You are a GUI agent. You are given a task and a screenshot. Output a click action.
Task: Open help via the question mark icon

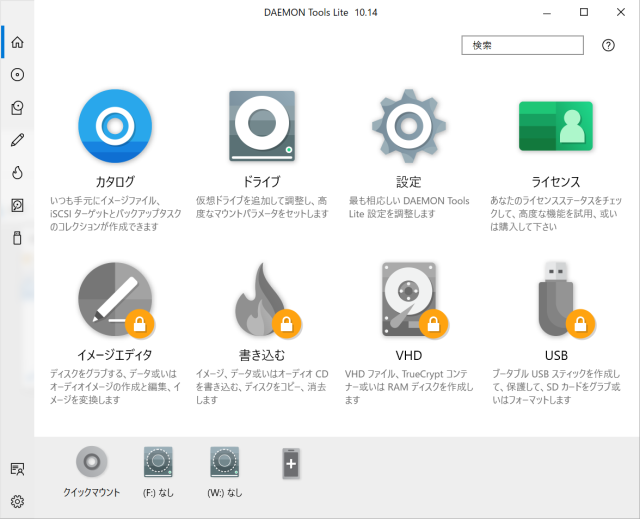608,45
